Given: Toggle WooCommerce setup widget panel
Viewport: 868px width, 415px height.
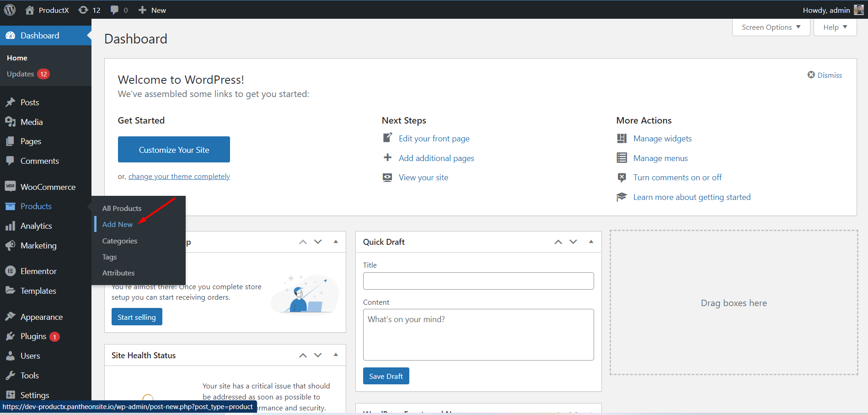Looking at the screenshot, I should point(336,242).
